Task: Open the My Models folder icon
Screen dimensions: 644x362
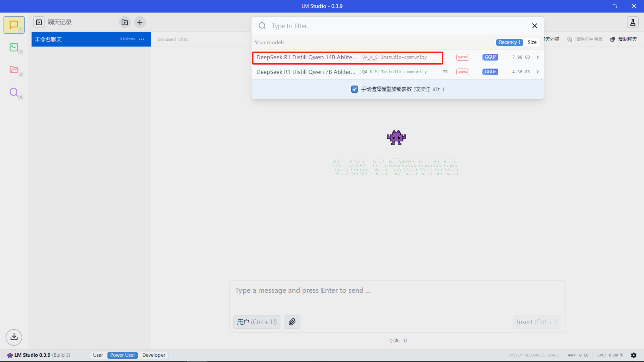Action: pos(14,70)
